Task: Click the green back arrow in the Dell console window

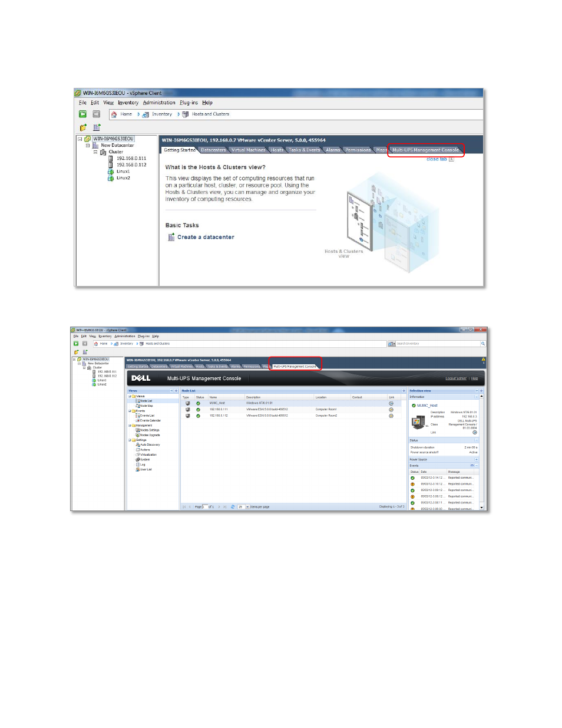Action: tap(76, 343)
